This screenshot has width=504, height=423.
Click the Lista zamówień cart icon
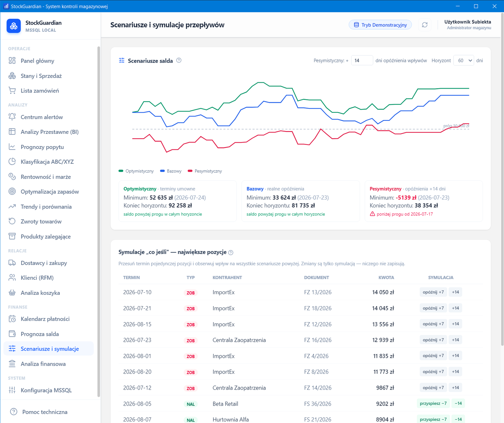(x=12, y=91)
